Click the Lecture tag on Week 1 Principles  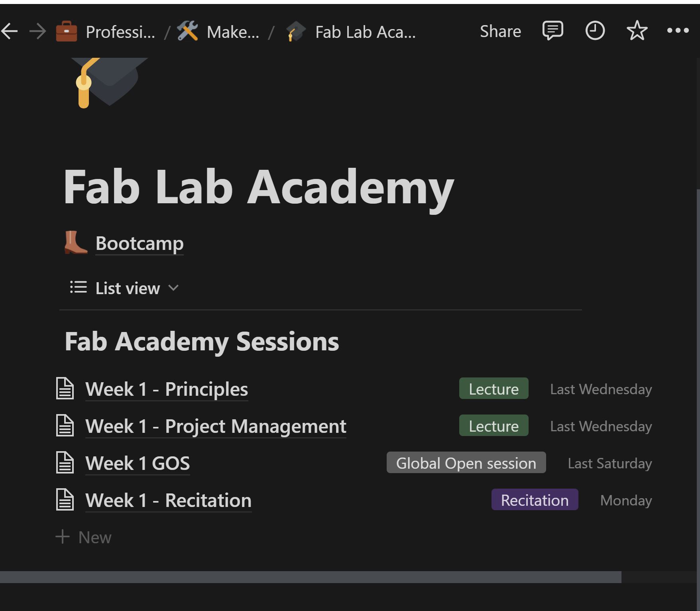tap(494, 389)
